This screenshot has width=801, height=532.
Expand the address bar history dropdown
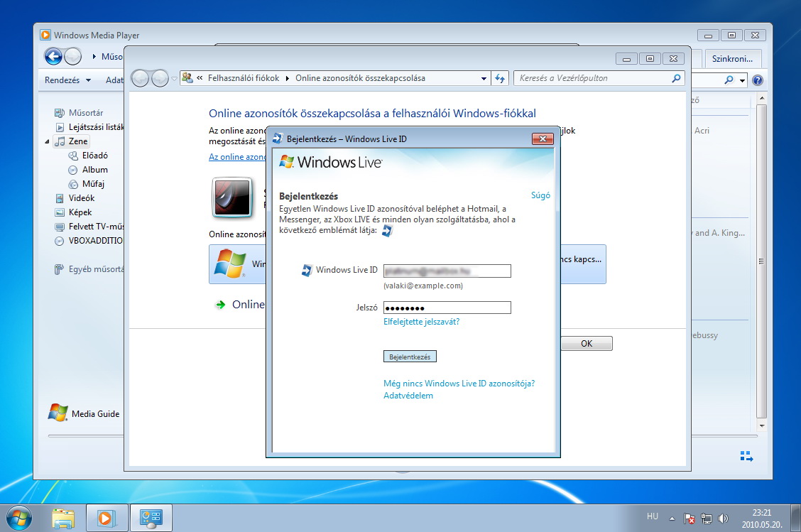pos(484,78)
